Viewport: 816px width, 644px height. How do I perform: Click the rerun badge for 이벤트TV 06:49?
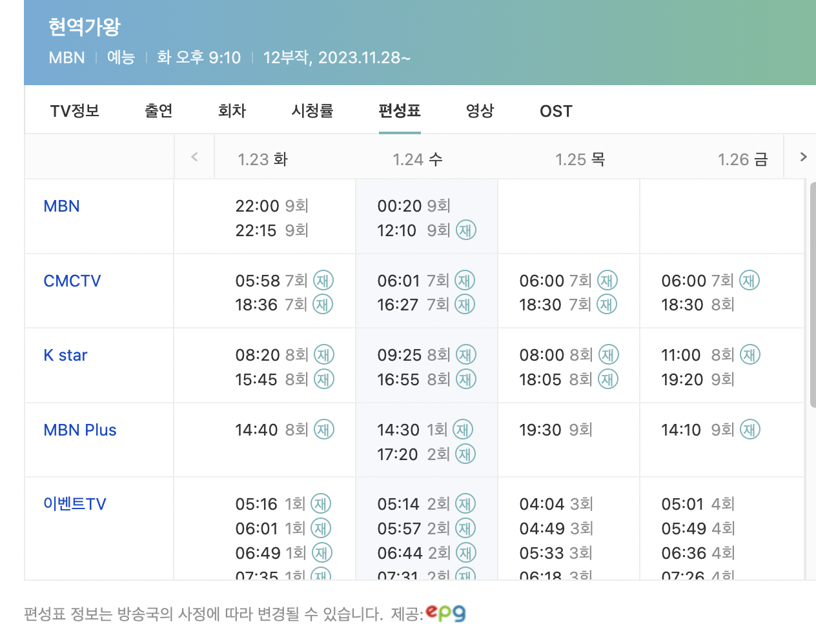(x=322, y=553)
